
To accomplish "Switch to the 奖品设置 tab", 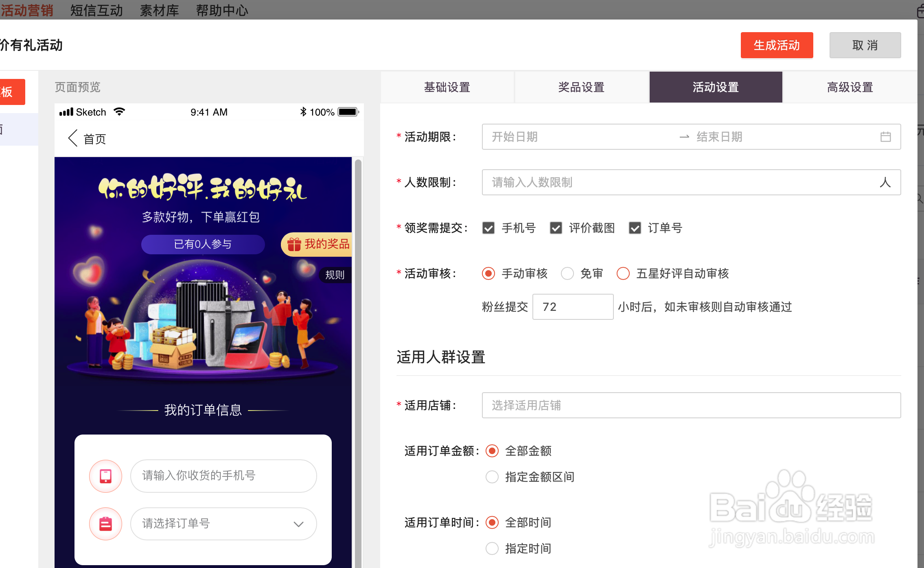I will point(581,87).
